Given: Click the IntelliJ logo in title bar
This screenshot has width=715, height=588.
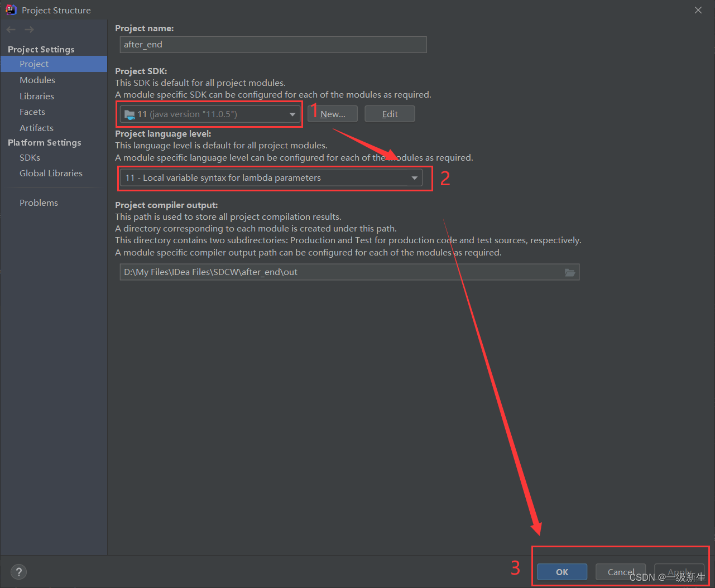Looking at the screenshot, I should [11, 9].
